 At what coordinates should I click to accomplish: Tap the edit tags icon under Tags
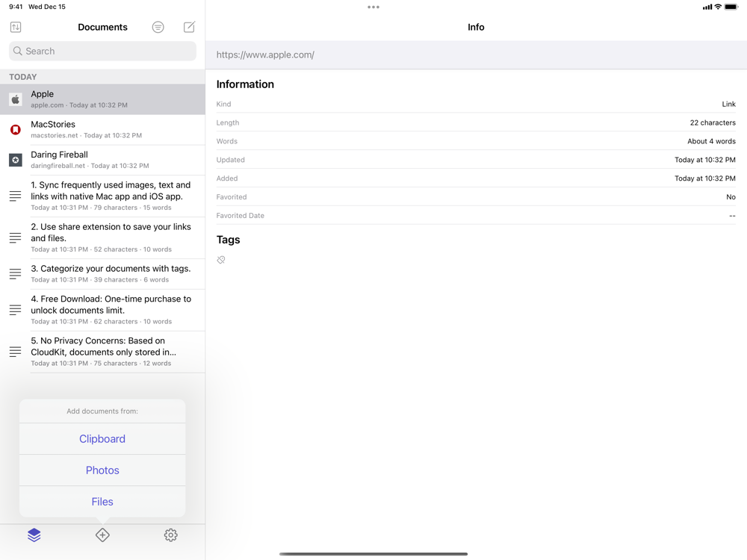(221, 260)
